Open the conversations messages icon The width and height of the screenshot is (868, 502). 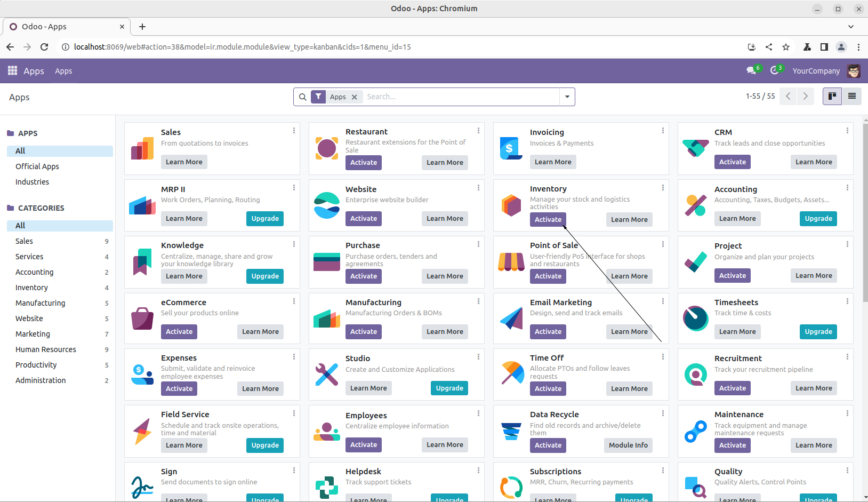[751, 70]
